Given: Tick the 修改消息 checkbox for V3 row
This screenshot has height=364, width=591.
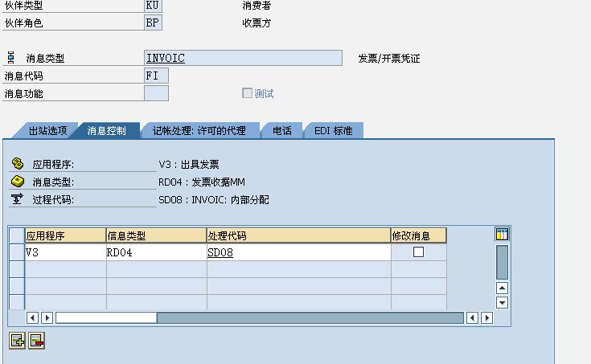Looking at the screenshot, I should pos(418,252).
